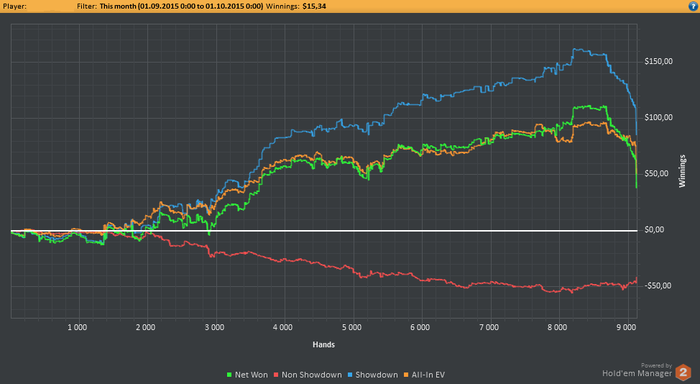
Task: Click the Filter: label in header
Action: pos(87,6)
